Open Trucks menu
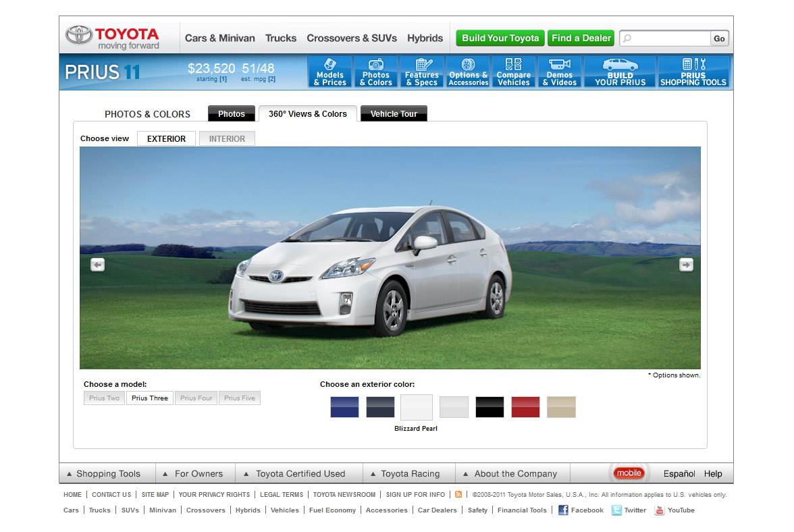794x532 pixels. 281,38
